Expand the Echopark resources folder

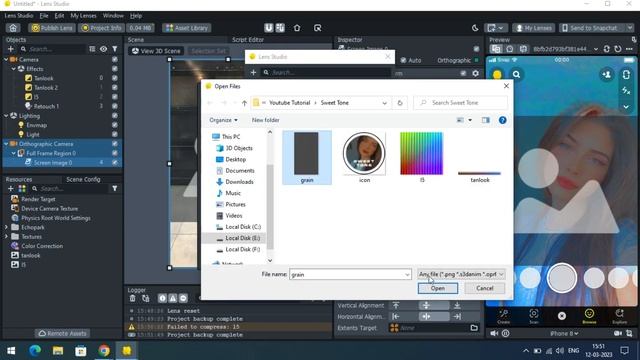coord(6,227)
